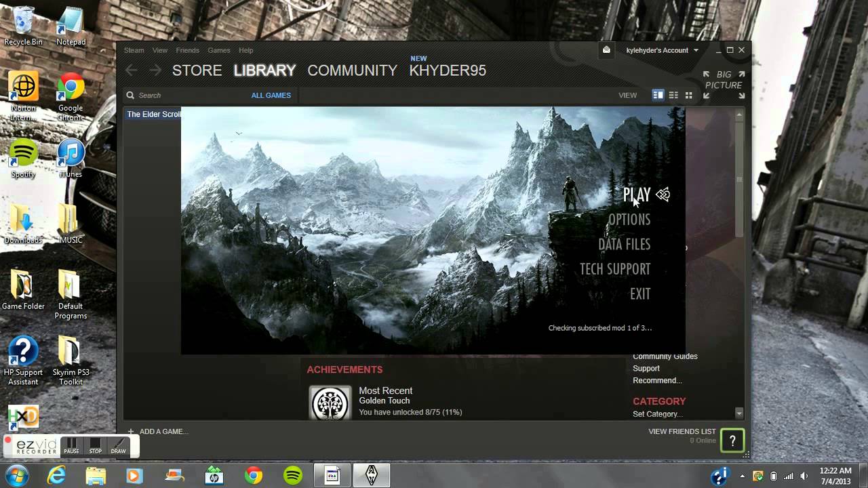Stop the ezvid recording
The width and height of the screenshot is (868, 488).
click(x=95, y=446)
